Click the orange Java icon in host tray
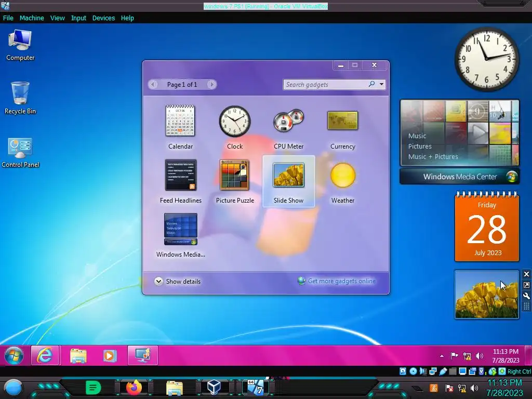Viewport: 532px width, 399px height. pos(433,388)
